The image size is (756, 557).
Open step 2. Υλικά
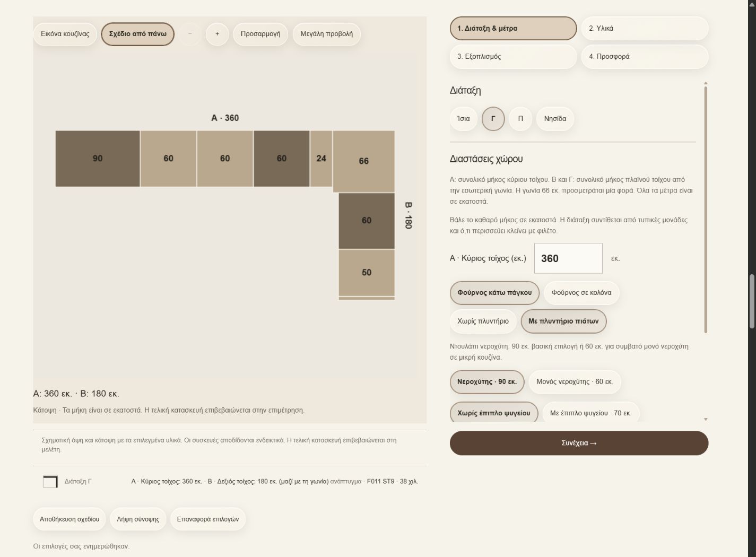click(645, 29)
